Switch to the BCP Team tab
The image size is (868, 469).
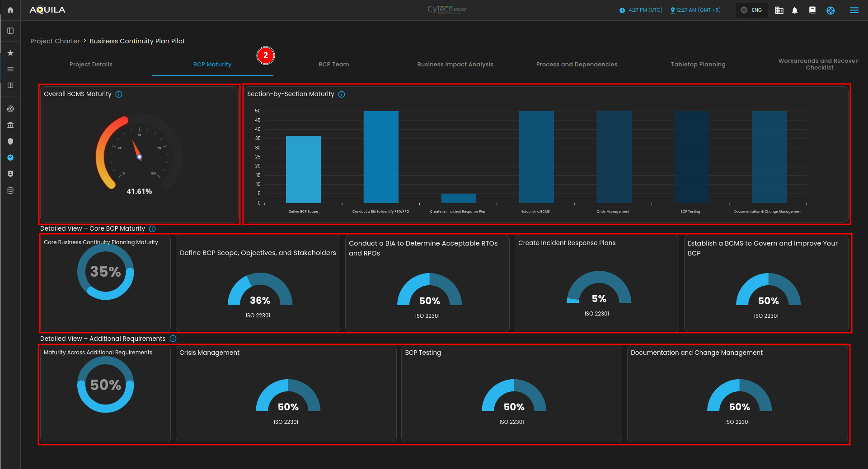click(x=333, y=65)
